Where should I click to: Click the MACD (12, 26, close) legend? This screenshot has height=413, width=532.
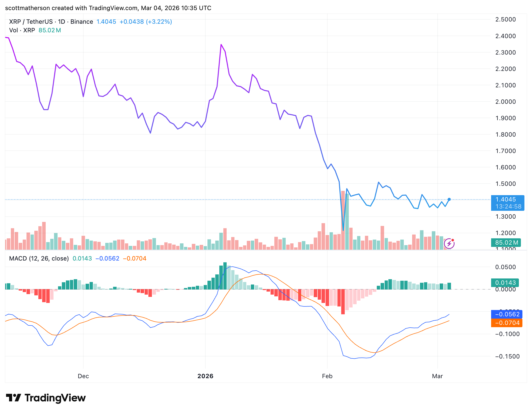click(x=39, y=259)
